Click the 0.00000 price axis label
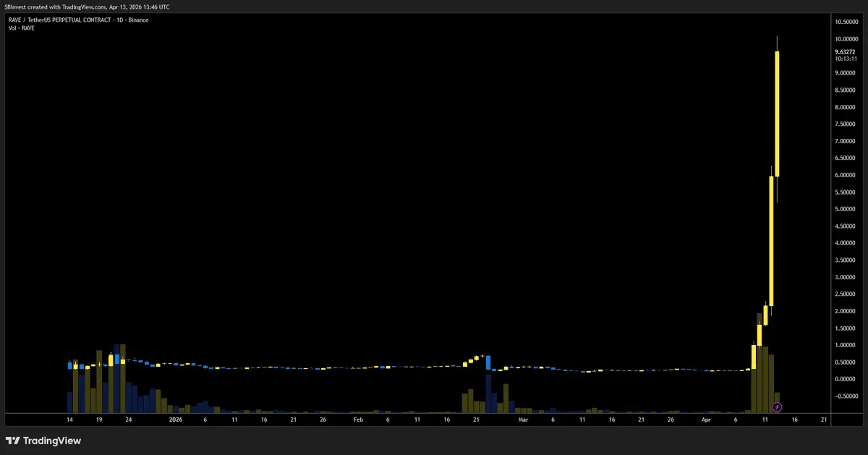The image size is (868, 455). pyautogui.click(x=846, y=379)
